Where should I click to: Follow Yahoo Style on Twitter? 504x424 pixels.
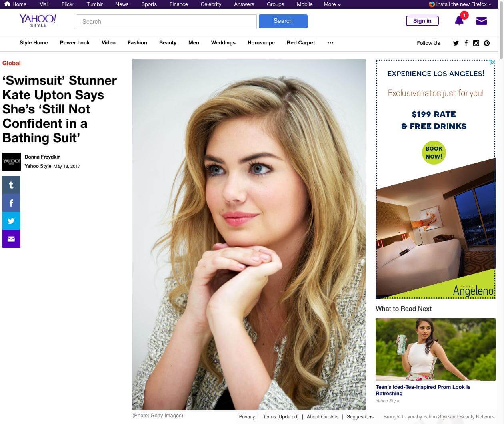pos(456,43)
